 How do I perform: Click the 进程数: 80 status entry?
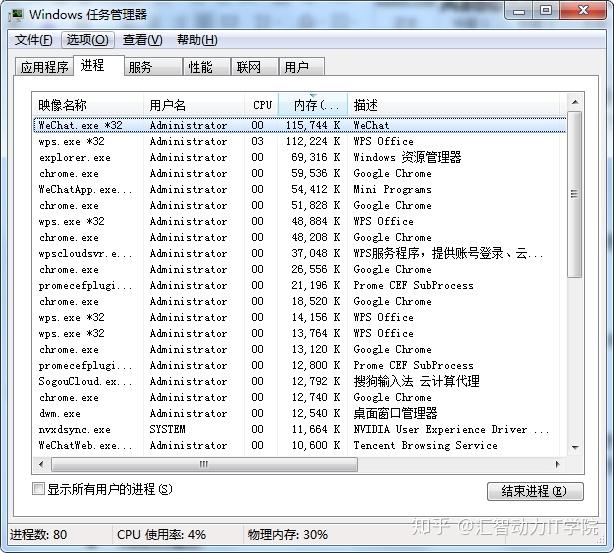[38, 535]
